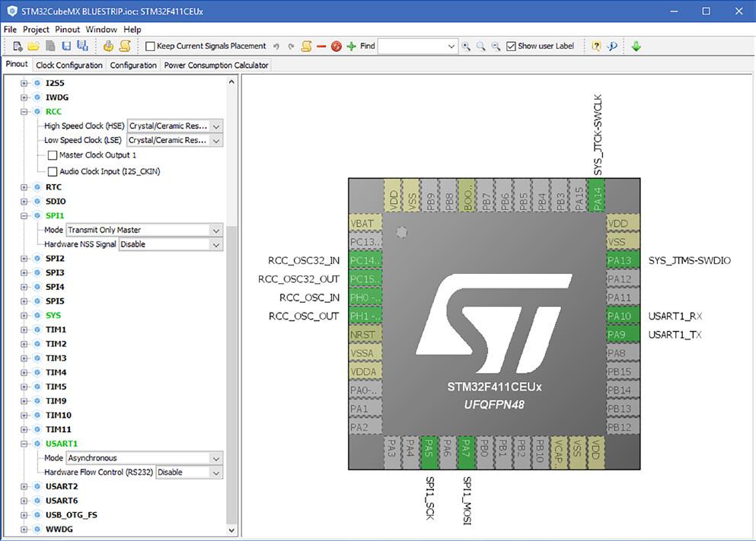
Task: Select WWDG in peripheral tree
Action: point(59,529)
